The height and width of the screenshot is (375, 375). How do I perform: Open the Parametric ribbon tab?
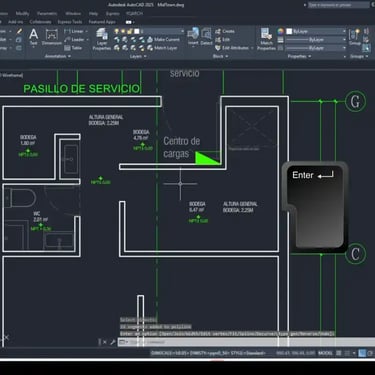tap(47, 13)
